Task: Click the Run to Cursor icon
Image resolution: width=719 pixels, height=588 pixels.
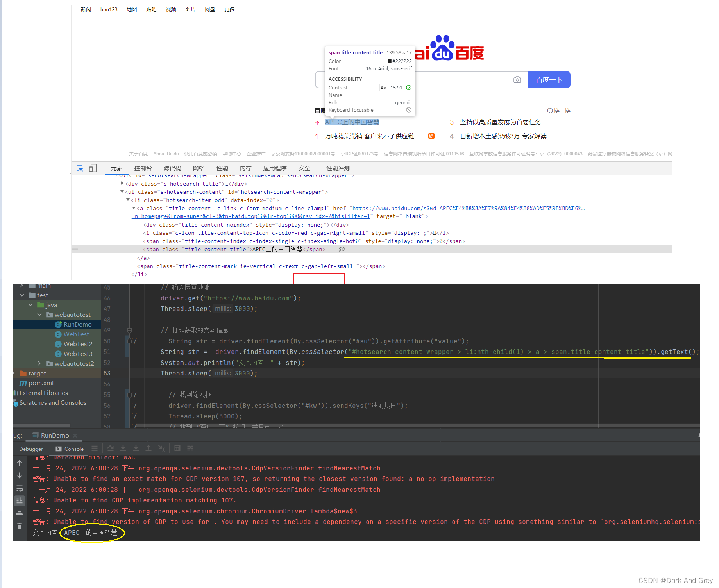Action: point(161,449)
